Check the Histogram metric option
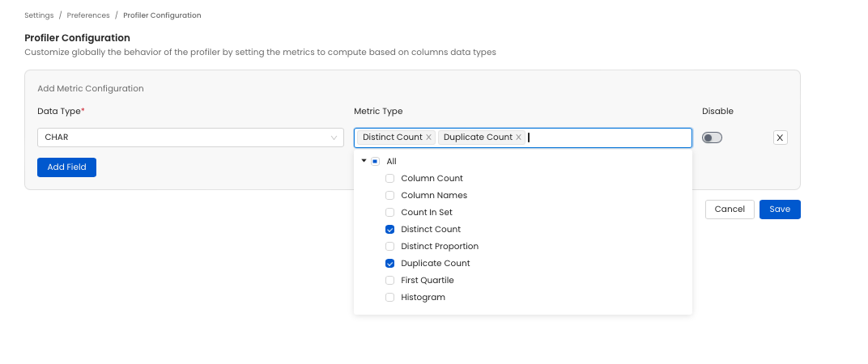The image size is (868, 364). [x=390, y=298]
